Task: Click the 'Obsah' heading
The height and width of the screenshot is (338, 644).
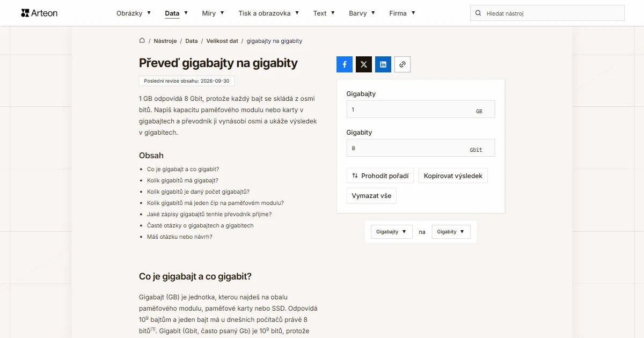Action: pyautogui.click(x=151, y=156)
